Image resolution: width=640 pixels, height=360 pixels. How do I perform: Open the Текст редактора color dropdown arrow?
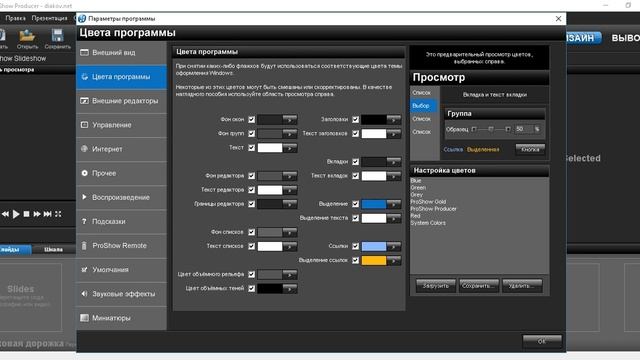click(290, 190)
